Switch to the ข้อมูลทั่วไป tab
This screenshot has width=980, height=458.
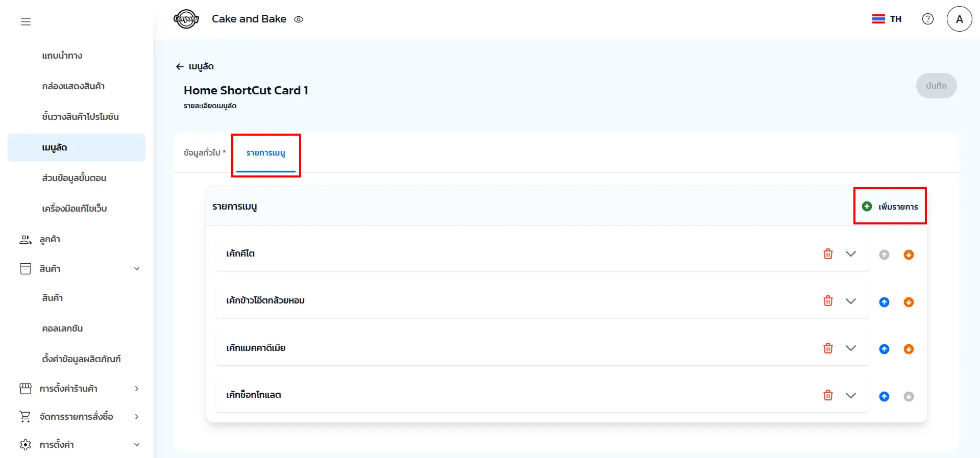pyautogui.click(x=204, y=153)
